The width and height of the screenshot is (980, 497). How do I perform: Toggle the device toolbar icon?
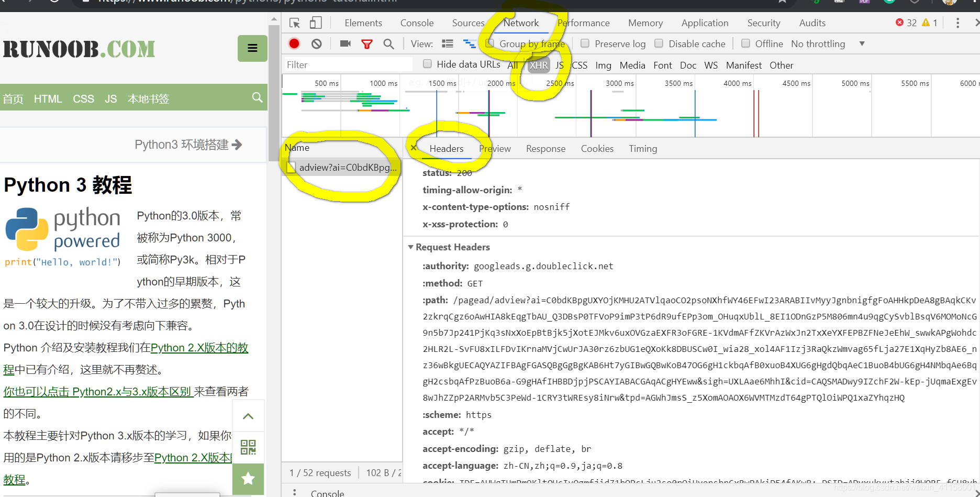click(x=316, y=23)
